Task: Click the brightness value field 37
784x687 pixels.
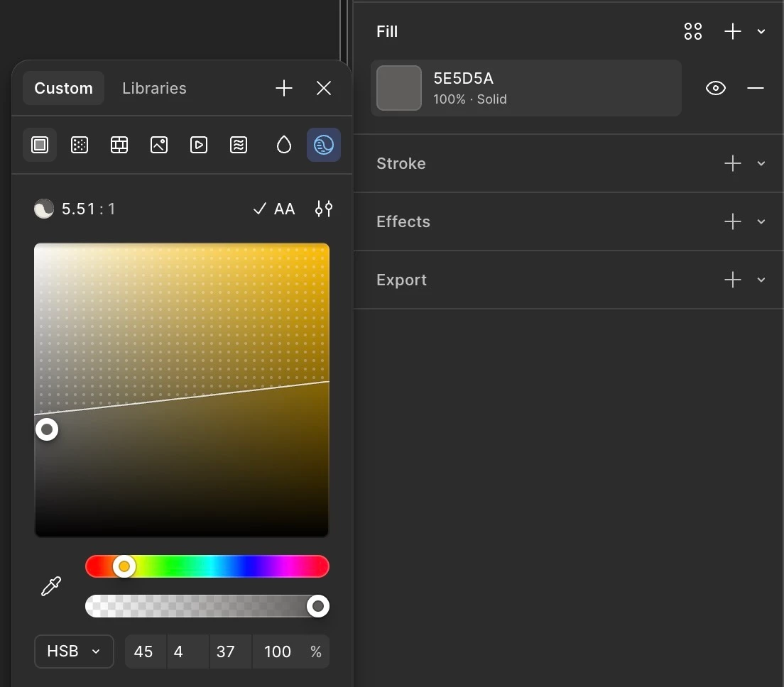Action: (231, 651)
